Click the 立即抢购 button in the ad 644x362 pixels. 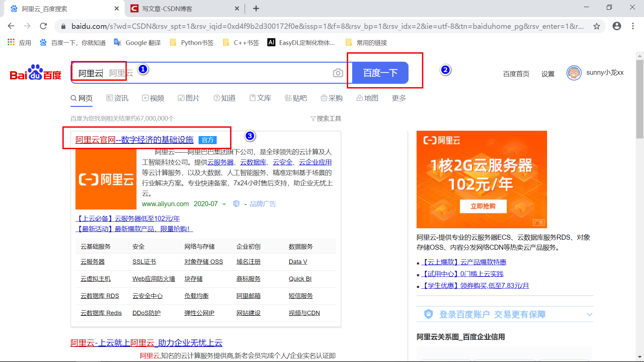tap(483, 206)
